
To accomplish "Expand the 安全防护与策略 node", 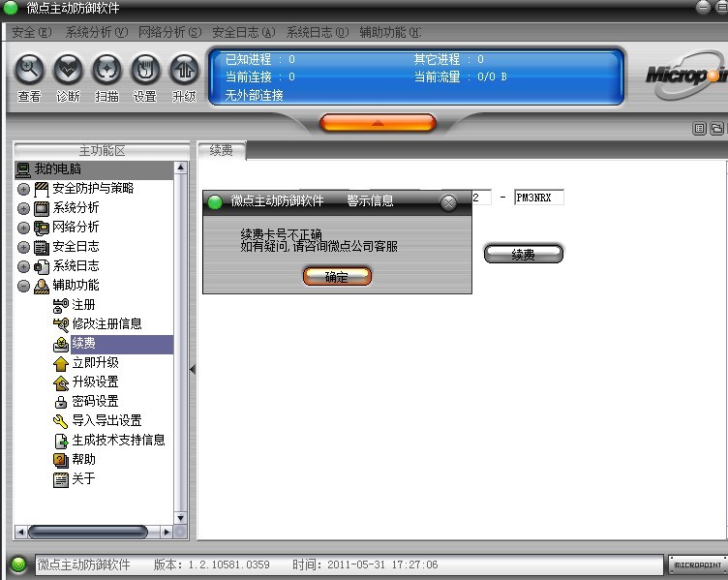I will point(23,189).
